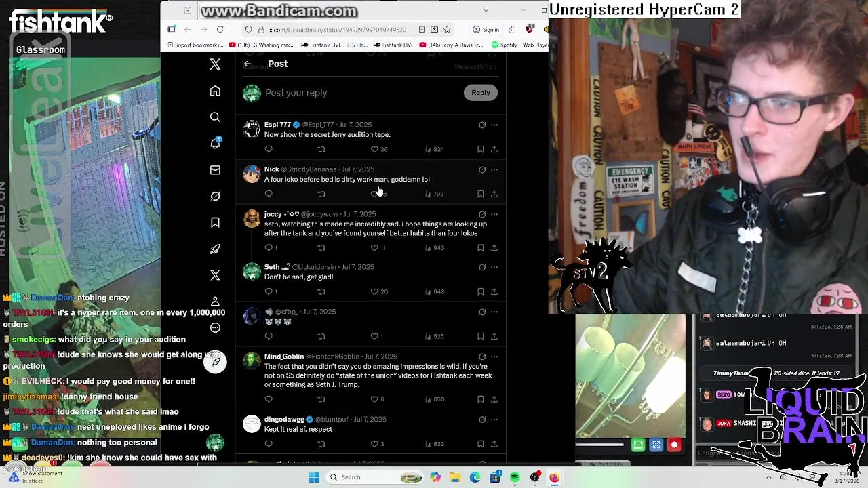
Task: Open dingodawgg's profile name link
Action: point(284,419)
